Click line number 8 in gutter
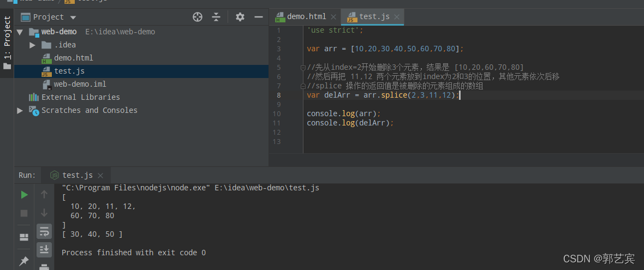 coord(279,95)
